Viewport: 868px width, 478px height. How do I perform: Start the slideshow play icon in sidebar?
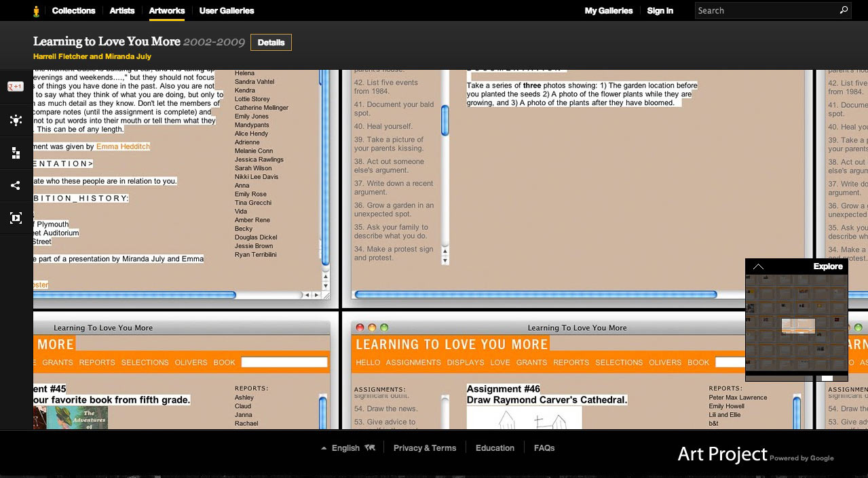click(16, 218)
